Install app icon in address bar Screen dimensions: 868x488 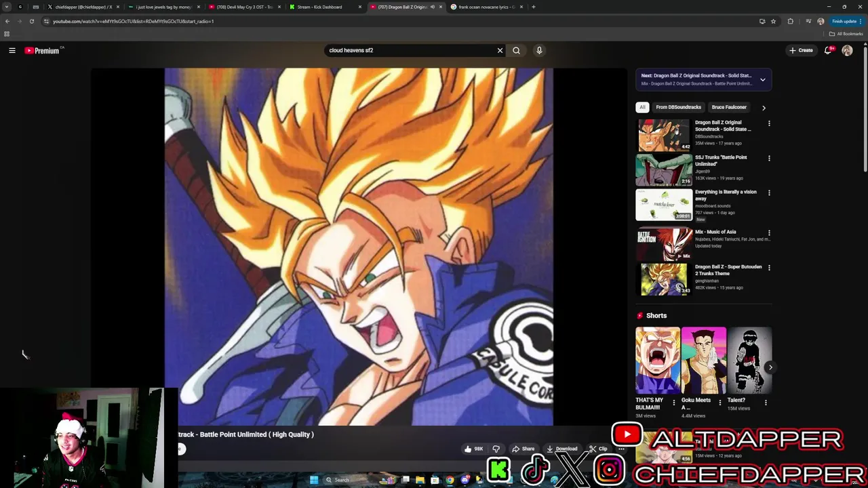(762, 21)
